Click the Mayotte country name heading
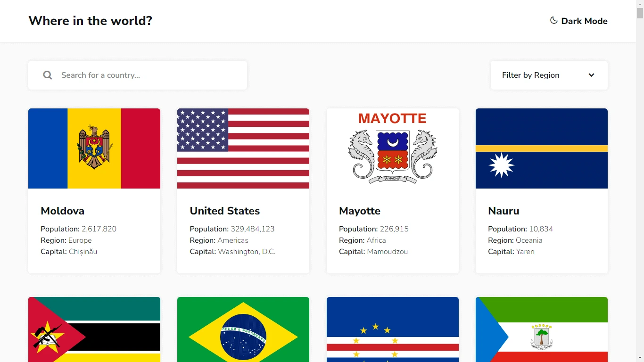 tap(360, 211)
